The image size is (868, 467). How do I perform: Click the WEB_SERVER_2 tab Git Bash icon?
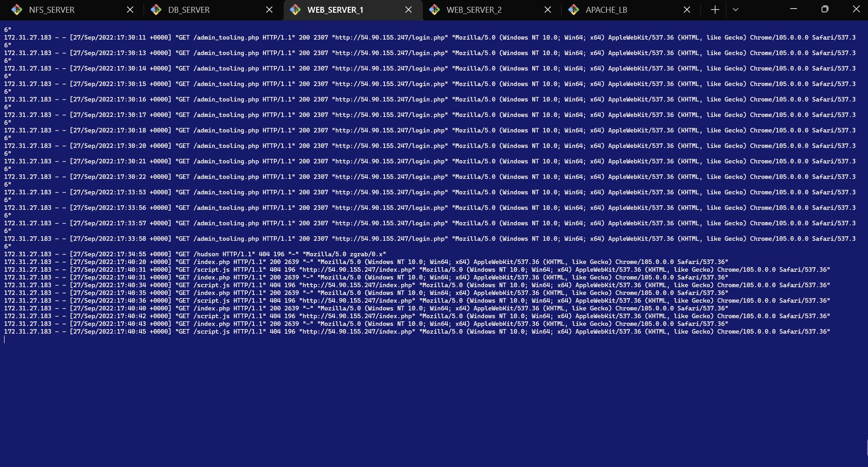click(x=434, y=10)
